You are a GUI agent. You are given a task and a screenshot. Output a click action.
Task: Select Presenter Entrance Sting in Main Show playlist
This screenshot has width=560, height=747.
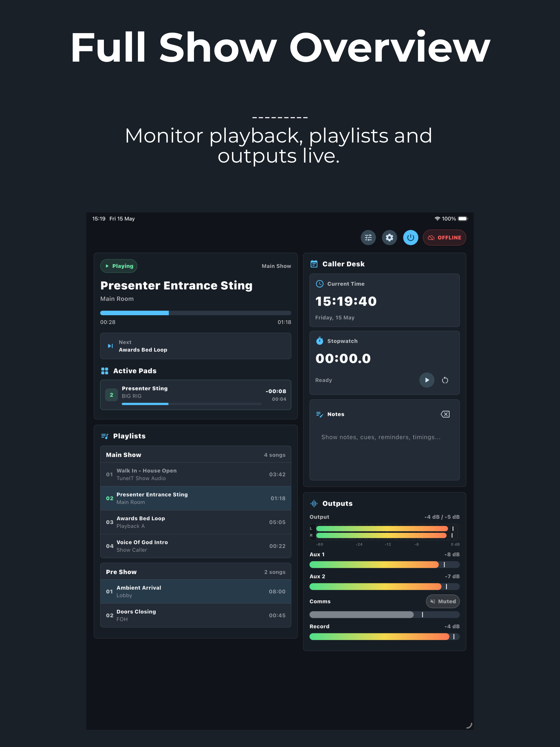(195, 498)
